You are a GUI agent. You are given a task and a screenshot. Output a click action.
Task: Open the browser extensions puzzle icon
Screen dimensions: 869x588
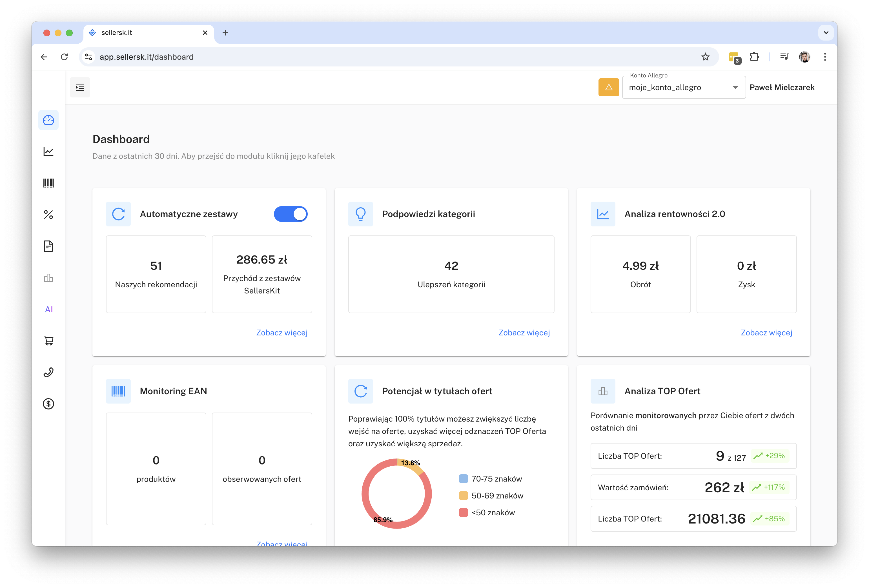(x=754, y=57)
